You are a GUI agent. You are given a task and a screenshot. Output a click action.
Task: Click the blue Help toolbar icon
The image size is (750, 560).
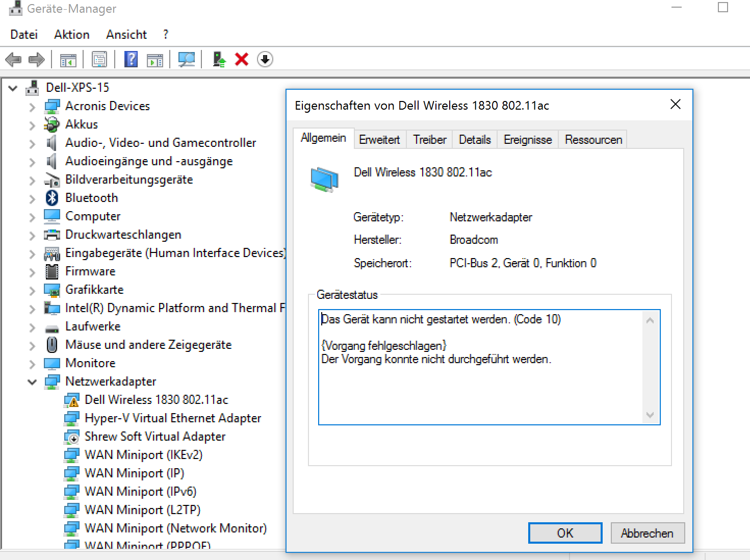(x=131, y=60)
